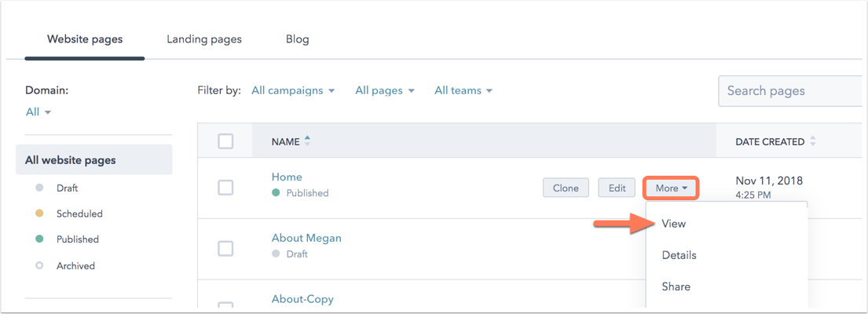The image size is (868, 314).
Task: Open the All teams filter dropdown
Action: 463,90
